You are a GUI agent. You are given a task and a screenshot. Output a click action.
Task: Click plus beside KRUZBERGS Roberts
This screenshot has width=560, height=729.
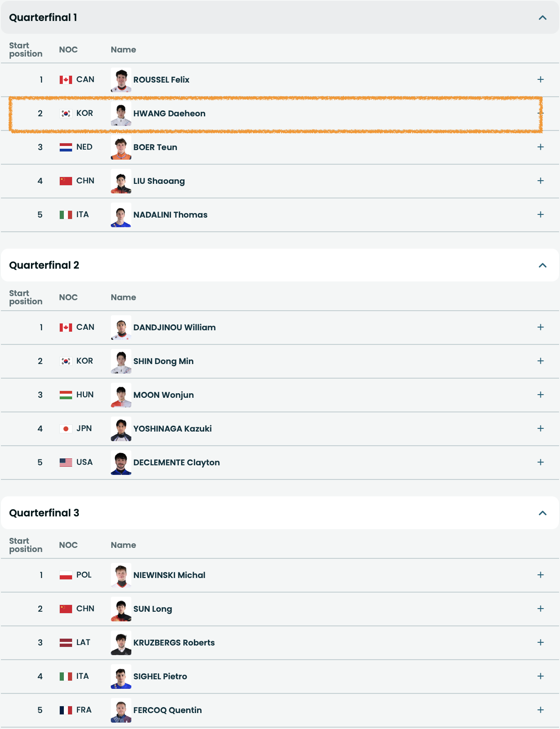click(x=540, y=642)
